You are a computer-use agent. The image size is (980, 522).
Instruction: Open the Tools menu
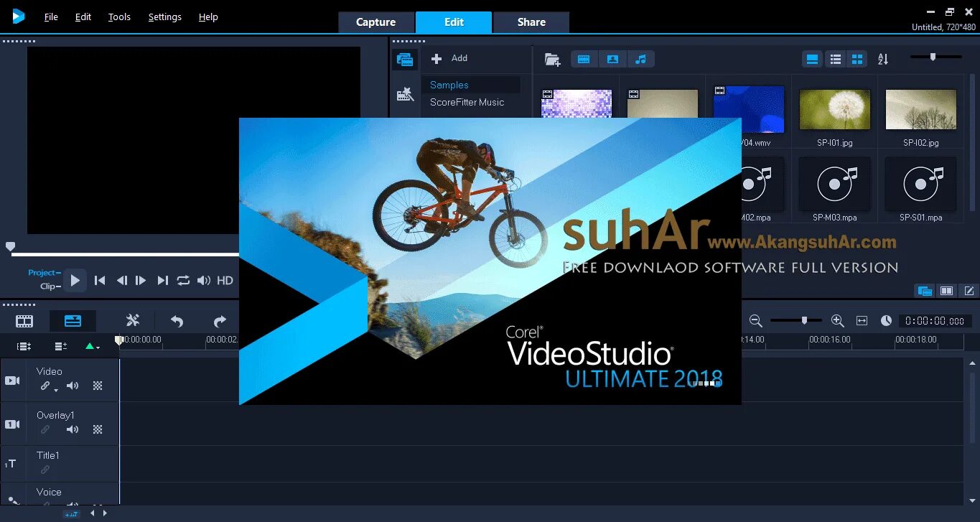coord(119,17)
